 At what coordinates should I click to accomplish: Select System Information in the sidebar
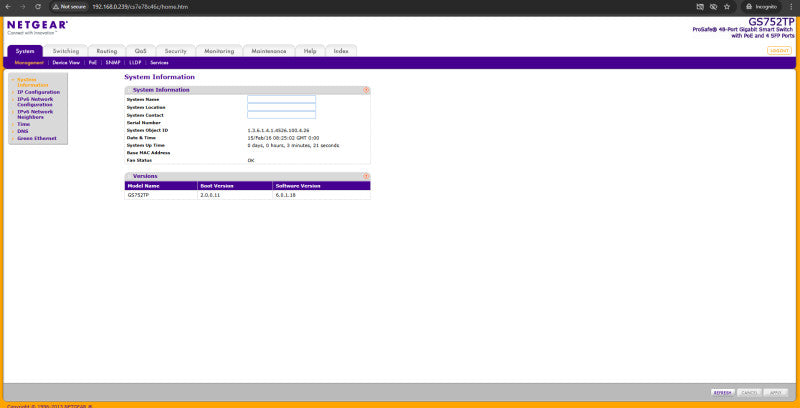33,83
